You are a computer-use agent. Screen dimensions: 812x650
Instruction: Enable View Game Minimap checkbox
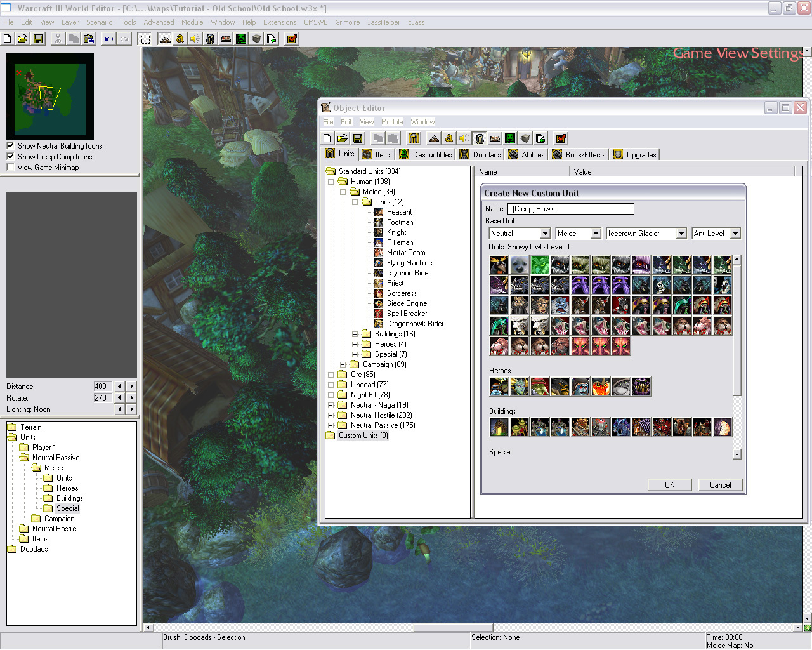[10, 168]
